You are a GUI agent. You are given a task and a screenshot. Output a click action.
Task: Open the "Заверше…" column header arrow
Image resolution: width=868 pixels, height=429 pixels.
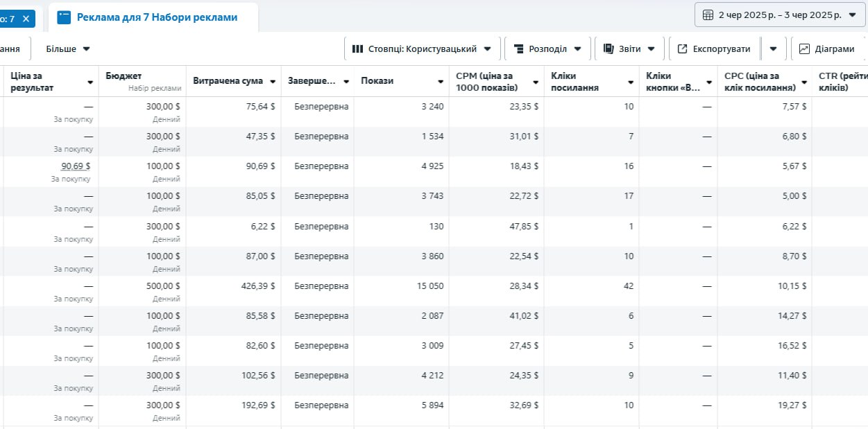pyautogui.click(x=346, y=82)
